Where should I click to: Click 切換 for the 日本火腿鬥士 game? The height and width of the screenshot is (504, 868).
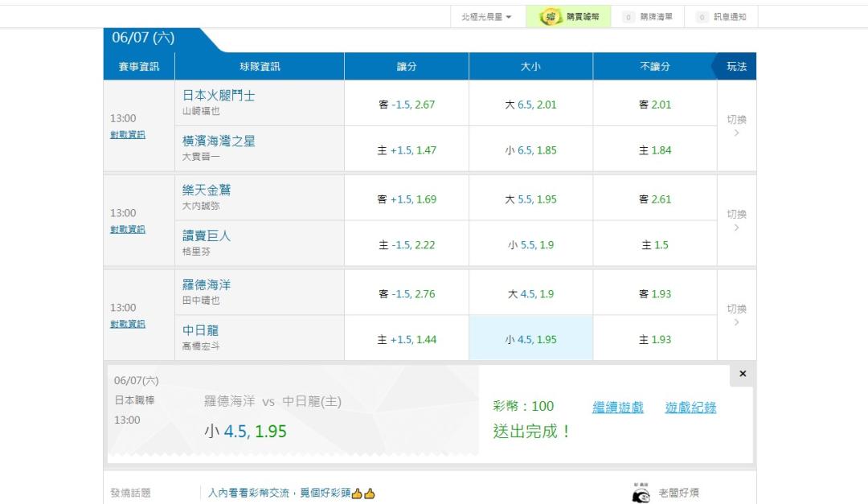point(736,125)
